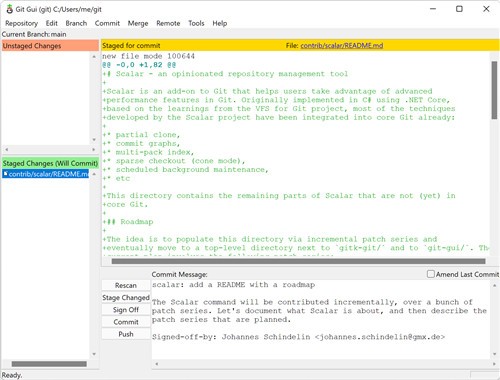500x380 pixels.
Task: Click up arrow of Staged Changes scrollbar
Action: (94, 174)
